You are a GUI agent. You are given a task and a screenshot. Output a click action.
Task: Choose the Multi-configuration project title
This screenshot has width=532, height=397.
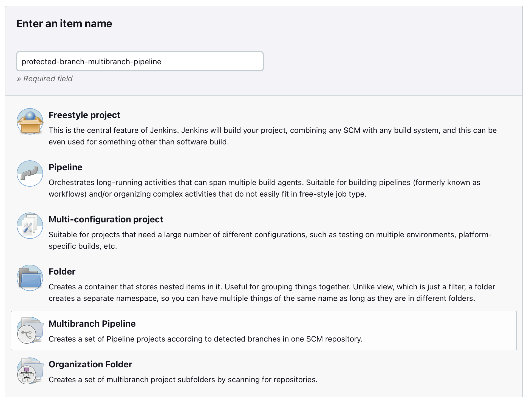[106, 219]
